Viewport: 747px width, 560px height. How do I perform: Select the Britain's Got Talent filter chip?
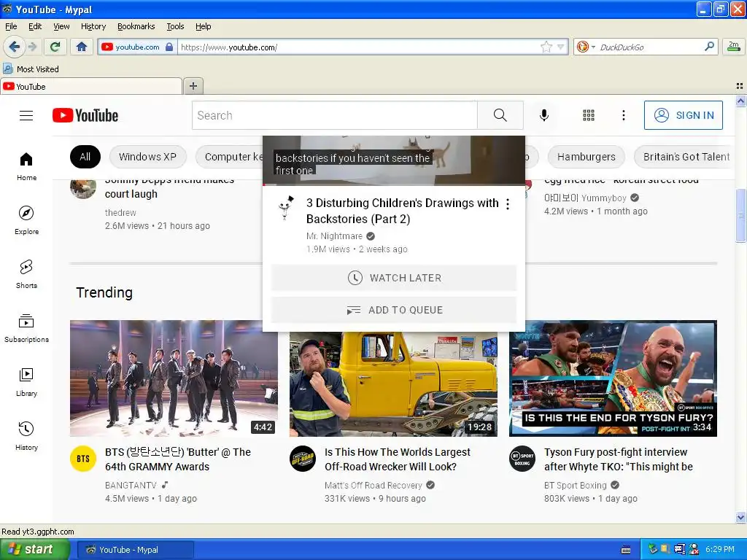click(686, 157)
